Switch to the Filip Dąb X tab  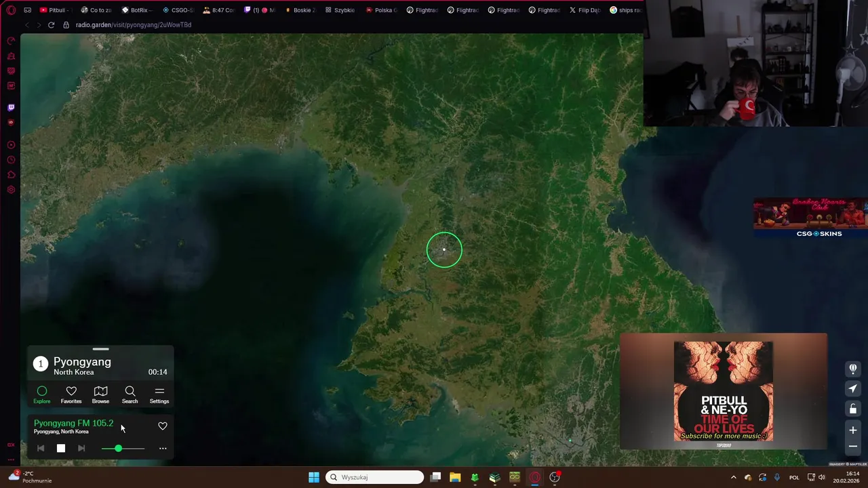click(585, 10)
